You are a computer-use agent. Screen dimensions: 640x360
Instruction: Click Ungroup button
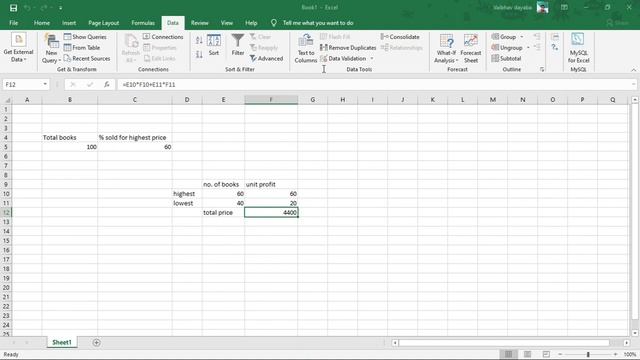point(507,48)
